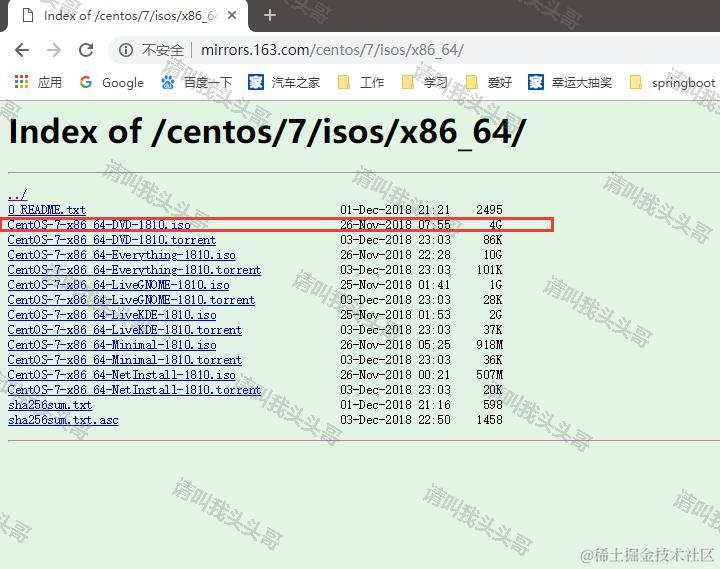Download CentOS-7-x86_64-DVD-1810.iso
720x569 pixels.
[99, 225]
